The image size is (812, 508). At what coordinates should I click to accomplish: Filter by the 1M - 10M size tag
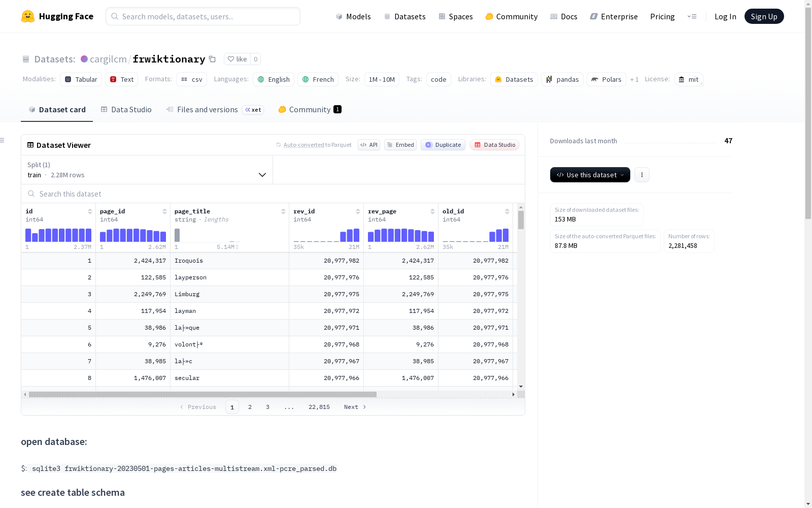coord(382,79)
